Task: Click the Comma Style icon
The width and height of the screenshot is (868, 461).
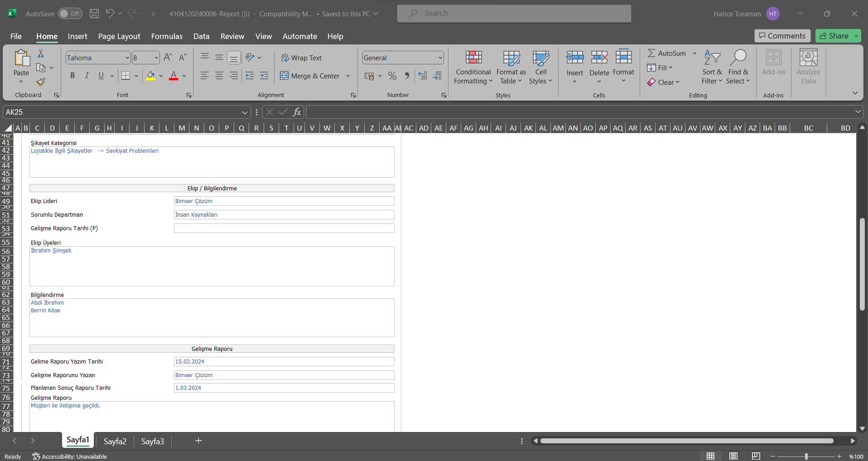Action: (407, 76)
